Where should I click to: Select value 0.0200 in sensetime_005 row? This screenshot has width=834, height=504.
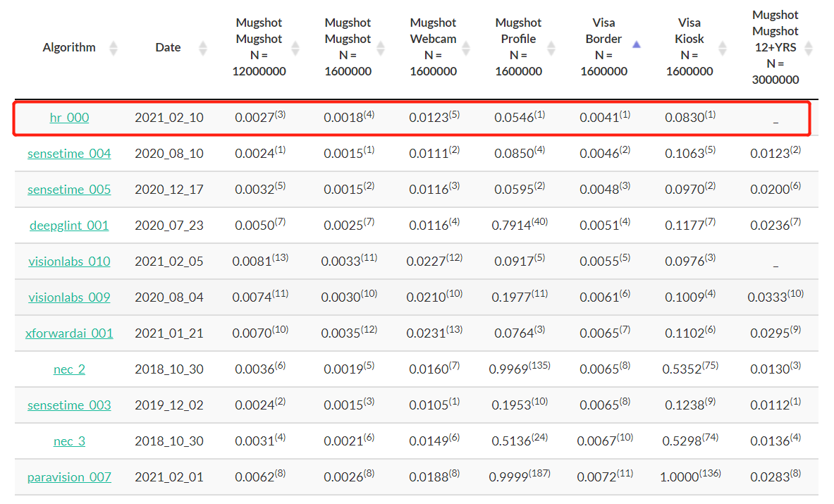[770, 190]
